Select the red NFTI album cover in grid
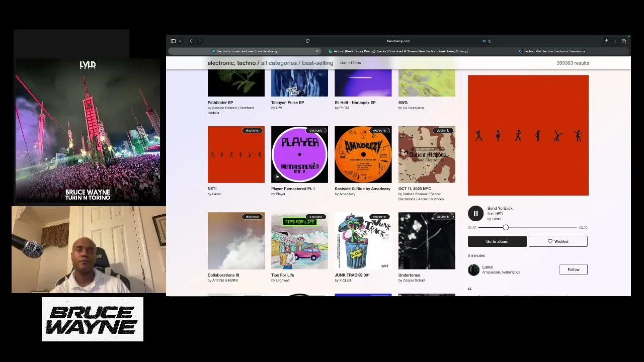 pos(236,155)
